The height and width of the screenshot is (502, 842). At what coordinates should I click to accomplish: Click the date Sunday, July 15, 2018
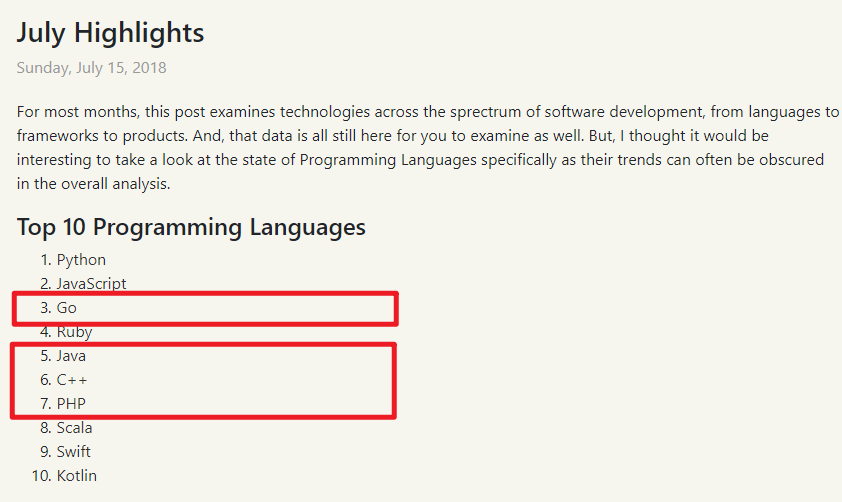tap(91, 68)
